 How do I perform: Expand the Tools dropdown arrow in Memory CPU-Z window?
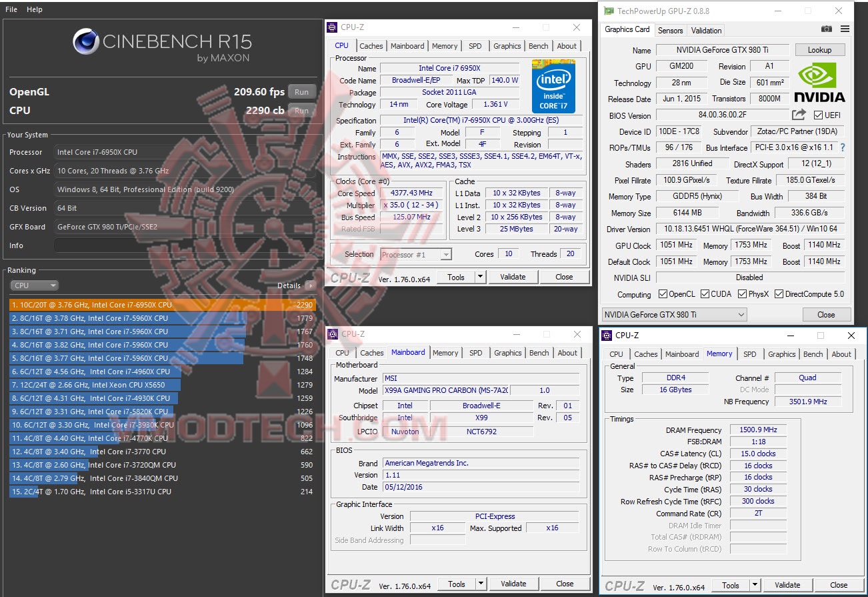tap(755, 586)
